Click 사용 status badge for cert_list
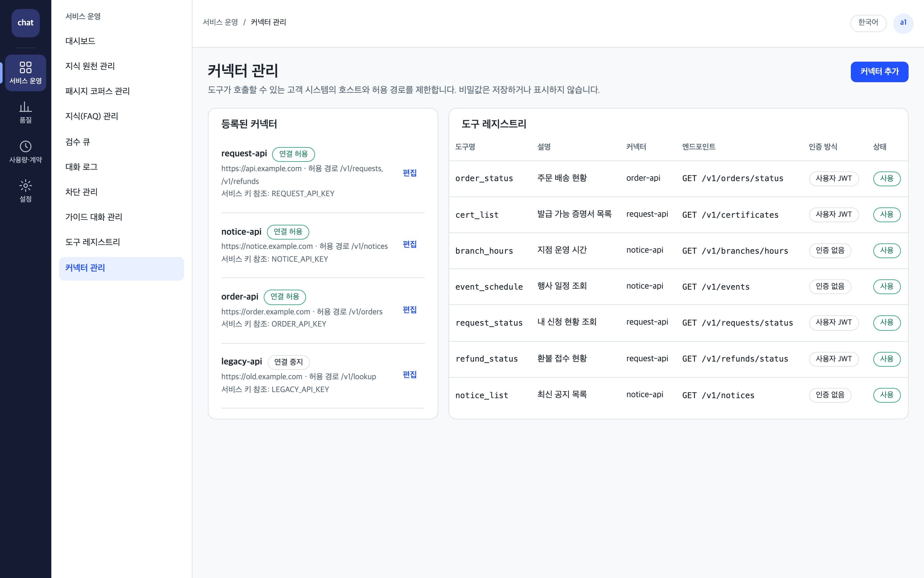This screenshot has height=578, width=924. pos(887,215)
